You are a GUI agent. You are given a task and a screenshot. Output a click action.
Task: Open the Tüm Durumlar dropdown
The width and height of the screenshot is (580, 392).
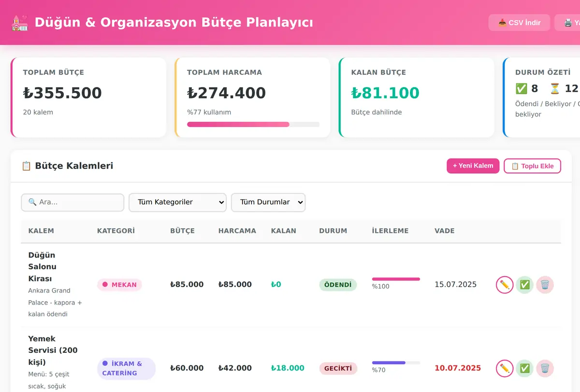click(x=268, y=203)
